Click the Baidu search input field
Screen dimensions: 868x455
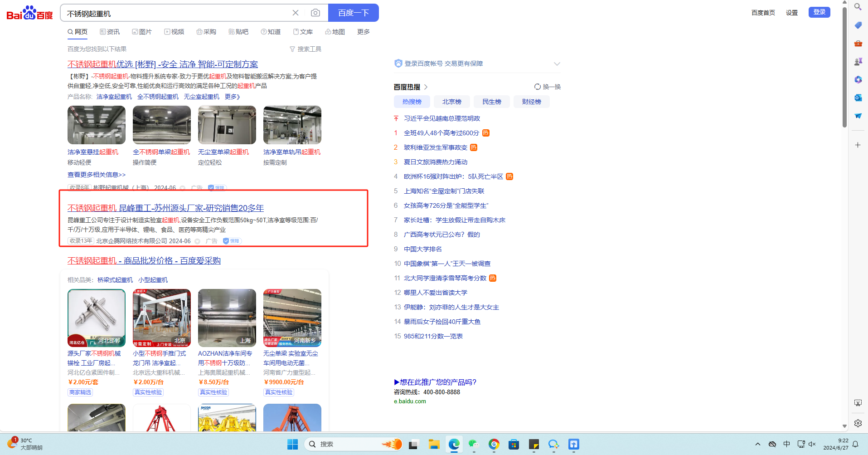click(177, 13)
